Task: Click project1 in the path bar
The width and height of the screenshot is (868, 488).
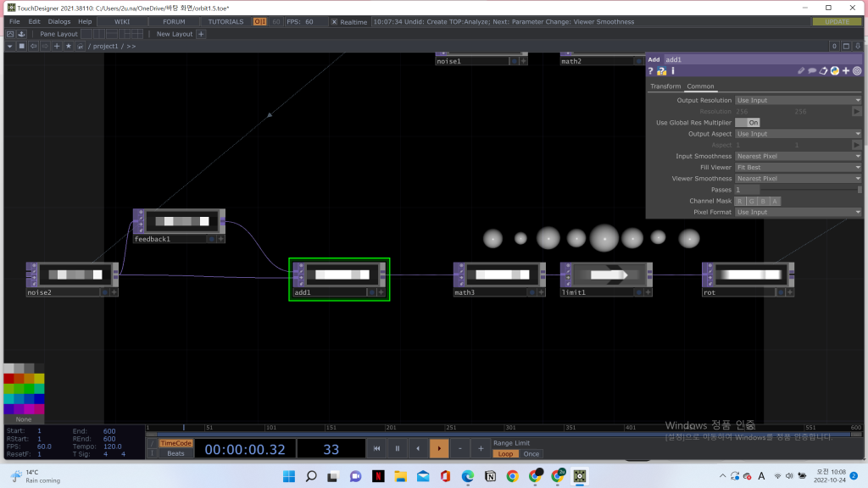Action: tap(106, 46)
